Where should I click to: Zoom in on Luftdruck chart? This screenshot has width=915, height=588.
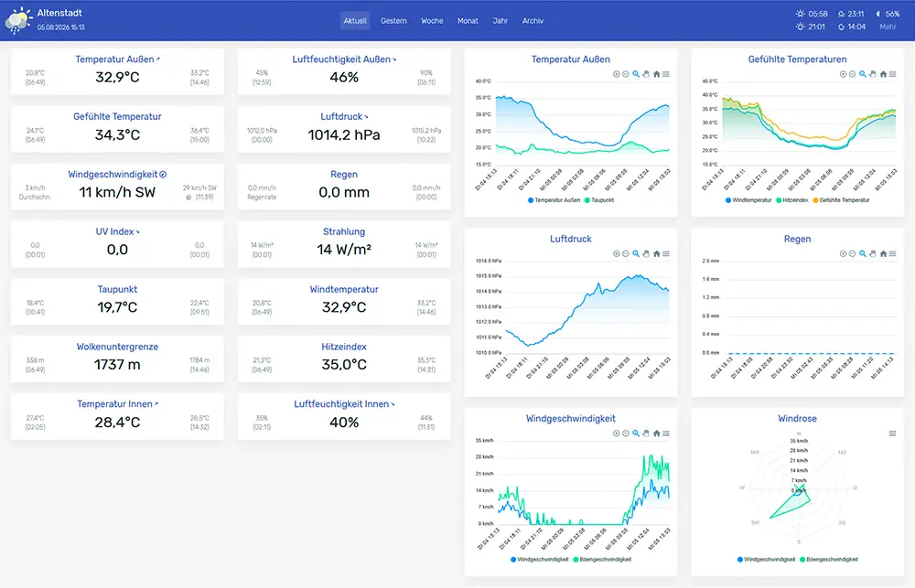pyautogui.click(x=616, y=253)
